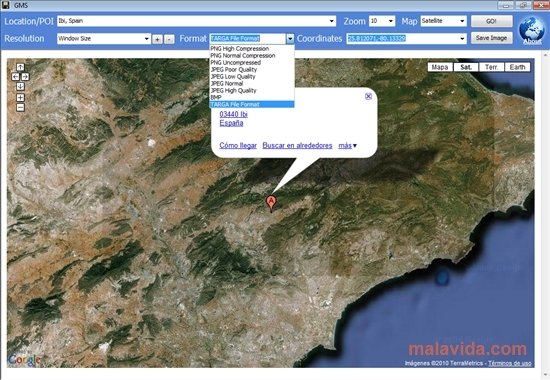Open About via the globe icon
The width and height of the screenshot is (550, 380).
coord(532,31)
